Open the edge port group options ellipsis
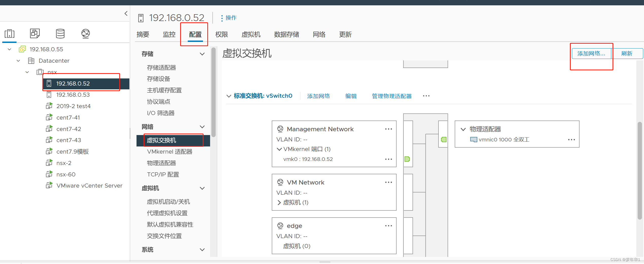644x264 pixels. [x=388, y=226]
